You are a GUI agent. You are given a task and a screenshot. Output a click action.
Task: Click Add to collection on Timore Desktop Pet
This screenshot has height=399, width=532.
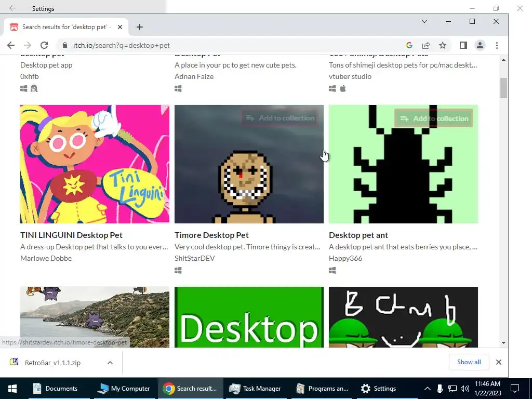tap(280, 118)
